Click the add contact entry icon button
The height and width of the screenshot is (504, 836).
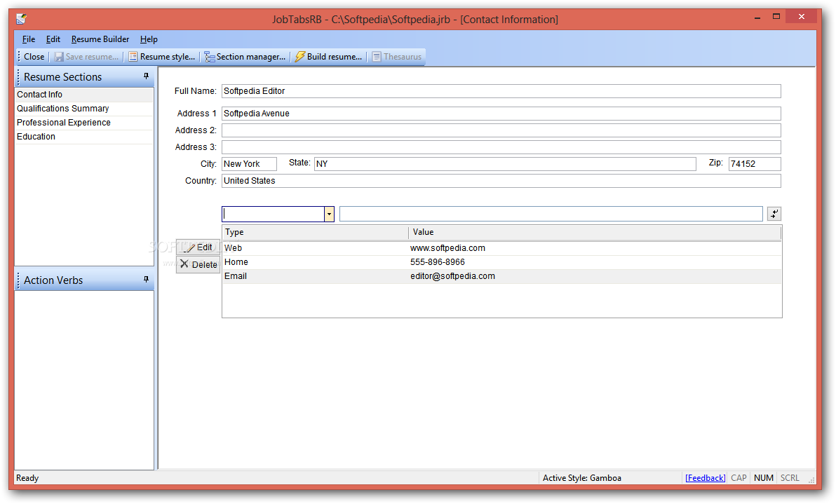[x=774, y=214]
